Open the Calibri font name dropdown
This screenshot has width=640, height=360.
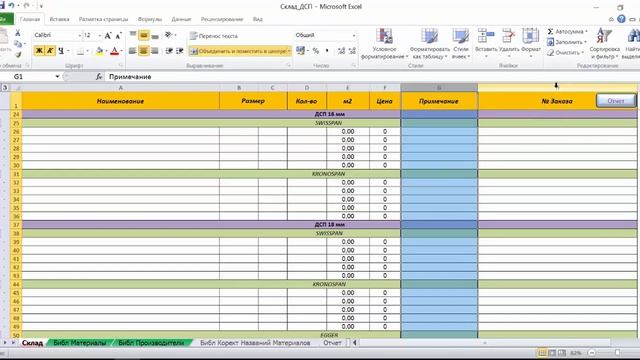coord(80,36)
